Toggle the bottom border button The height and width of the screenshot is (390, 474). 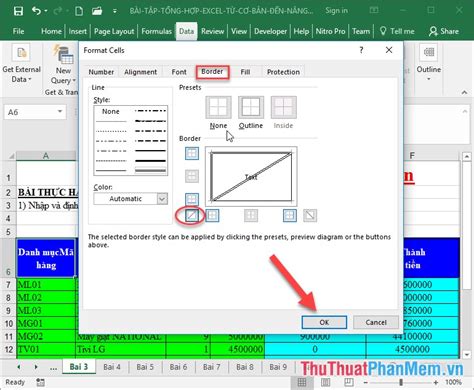pyautogui.click(x=192, y=199)
